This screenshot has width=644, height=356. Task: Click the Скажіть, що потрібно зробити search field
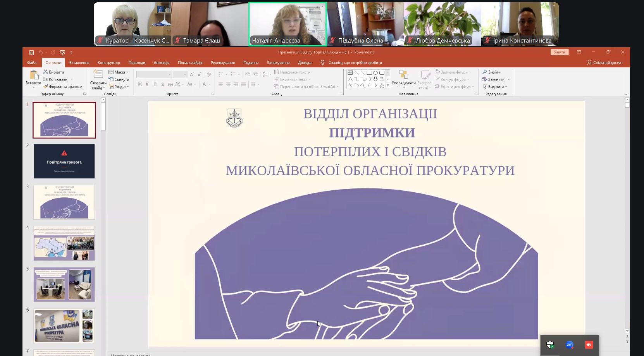point(355,63)
